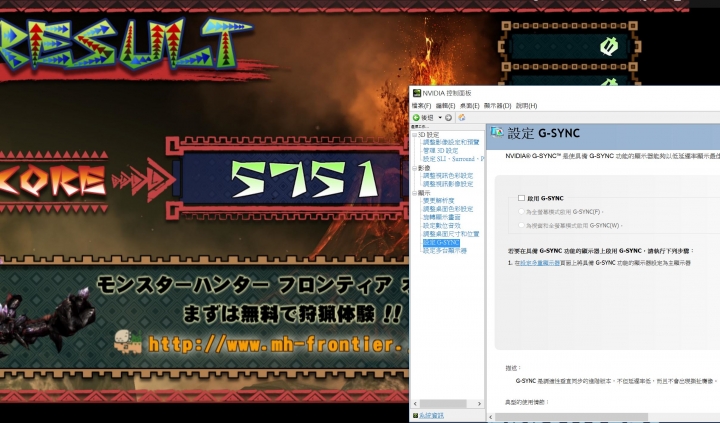
Task: Select G-SYNC windowed and full screen (W) radio
Action: (x=521, y=226)
